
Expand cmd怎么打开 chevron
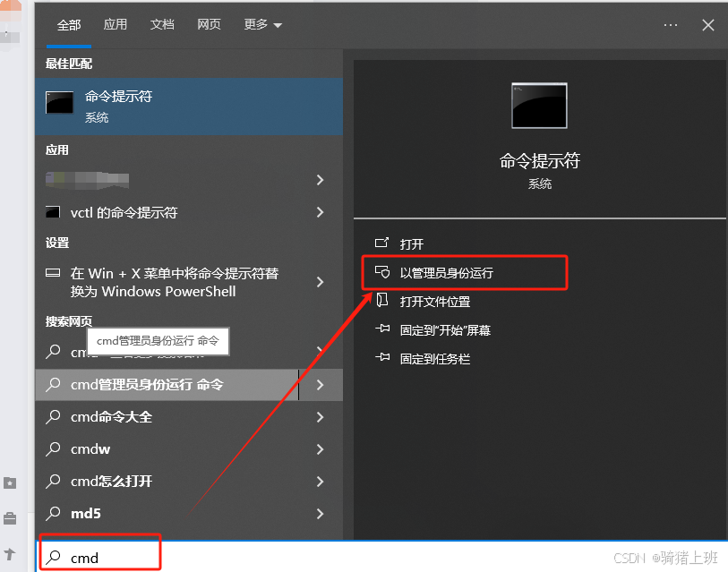tap(320, 482)
